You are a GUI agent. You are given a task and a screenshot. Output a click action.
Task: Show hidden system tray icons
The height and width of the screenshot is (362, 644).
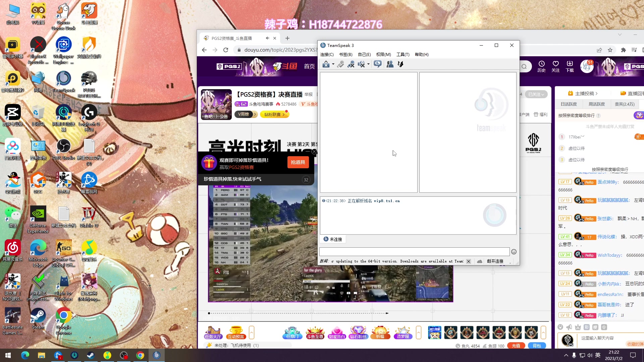566,355
